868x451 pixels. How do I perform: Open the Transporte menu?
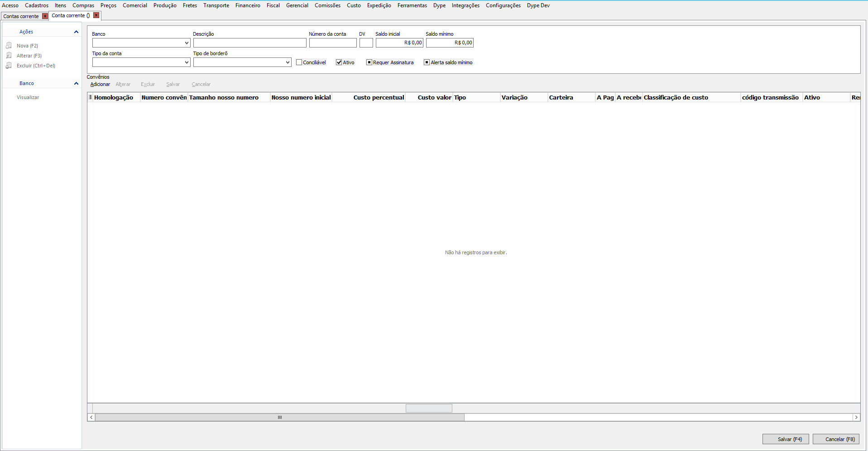click(x=216, y=5)
